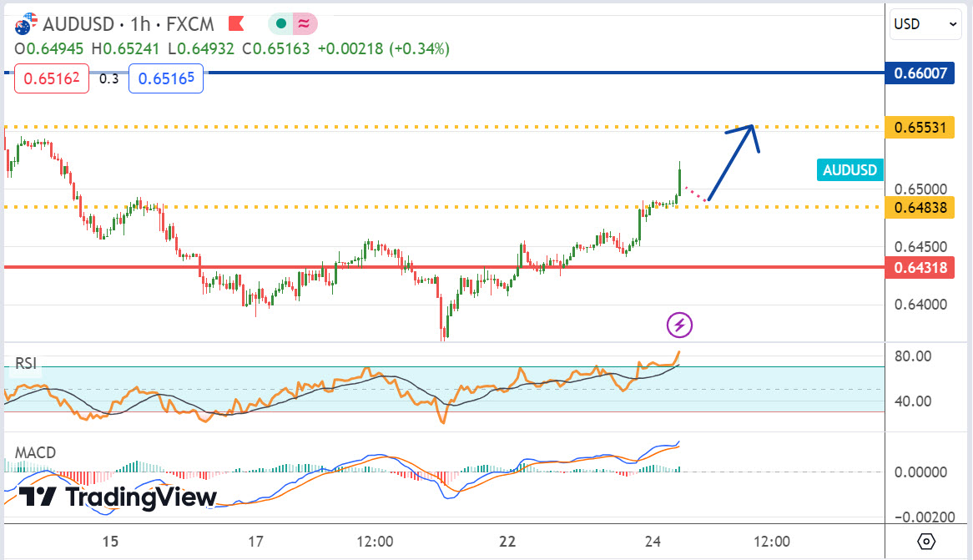Expand the RSI indicator legend
The height and width of the screenshot is (560, 973).
(x=25, y=363)
